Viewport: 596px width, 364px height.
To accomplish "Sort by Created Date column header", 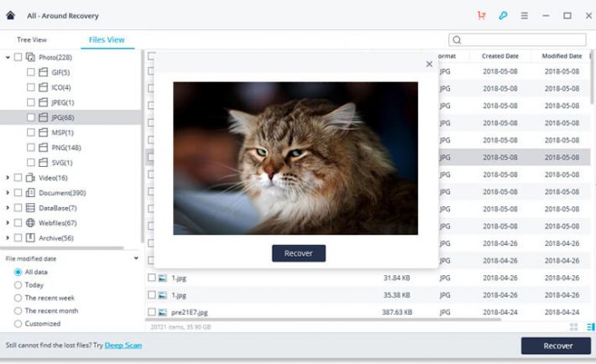I will [500, 56].
